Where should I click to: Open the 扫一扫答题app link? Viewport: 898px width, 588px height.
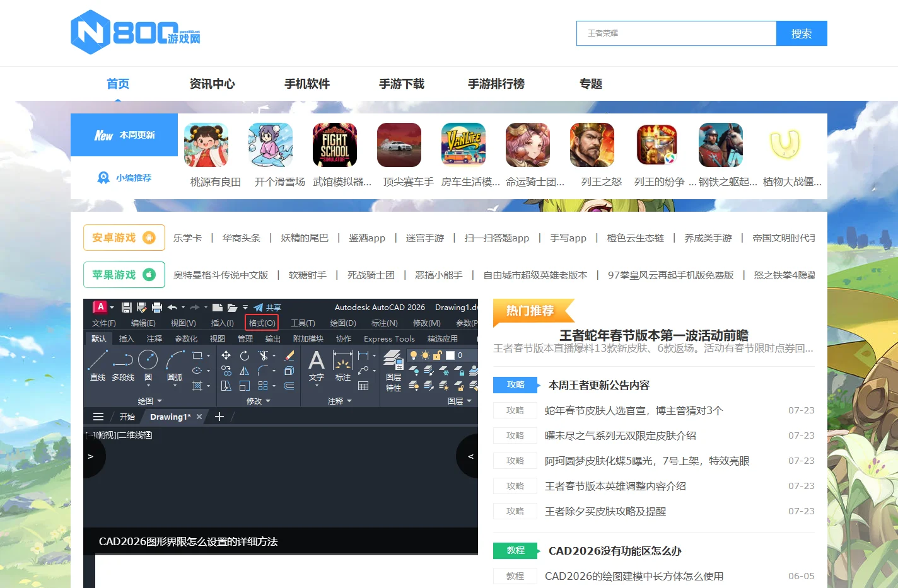(497, 238)
